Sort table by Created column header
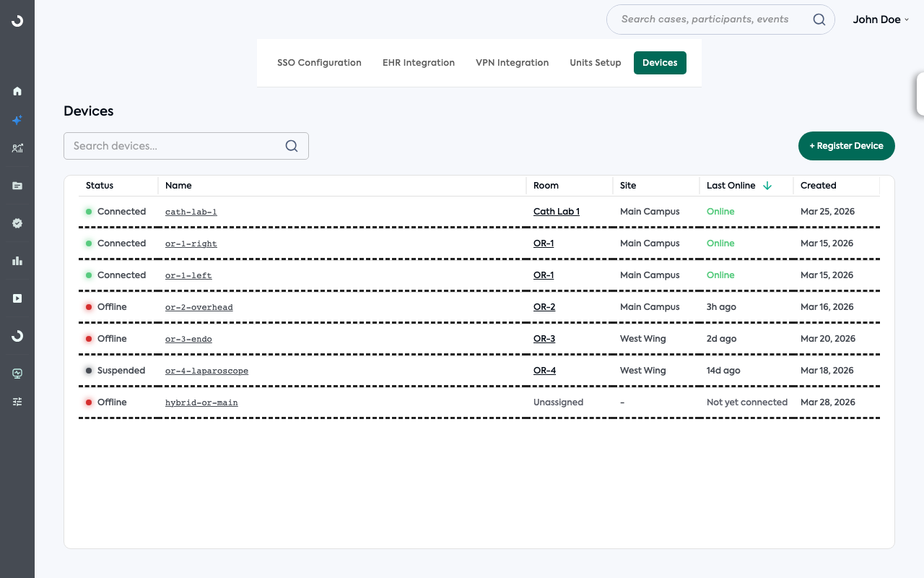 click(x=818, y=186)
